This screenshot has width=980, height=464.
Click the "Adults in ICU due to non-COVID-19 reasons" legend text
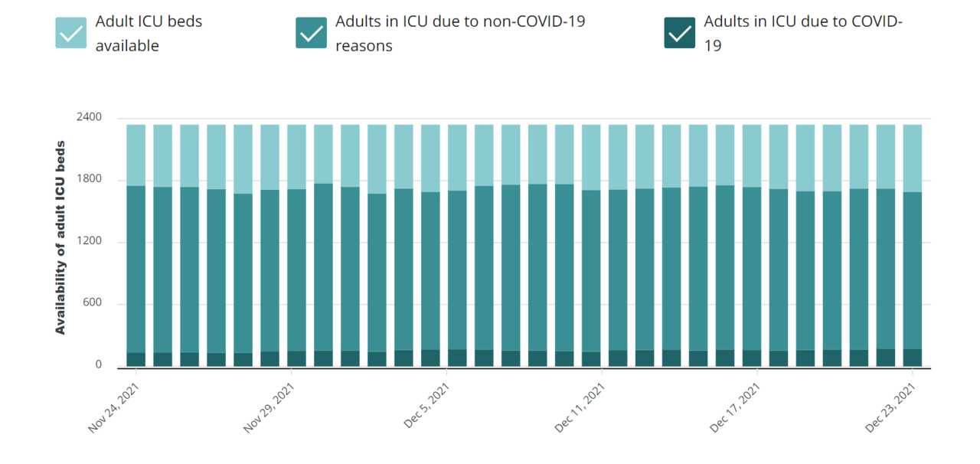point(459,34)
